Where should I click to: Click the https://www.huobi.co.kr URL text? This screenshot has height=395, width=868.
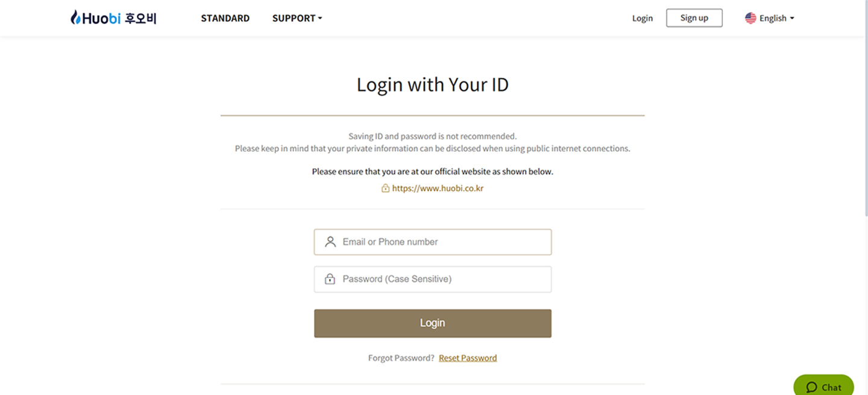[438, 188]
